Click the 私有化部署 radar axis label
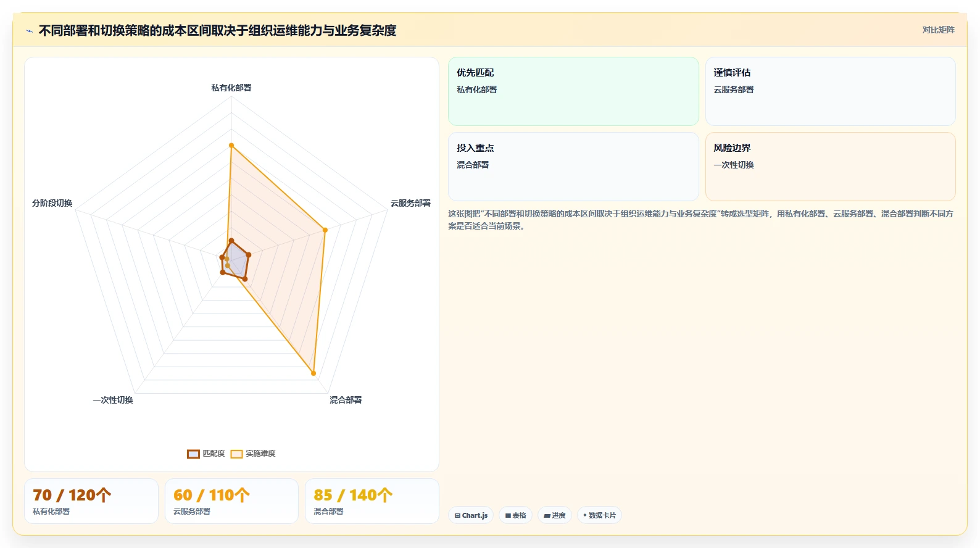Image resolution: width=980 pixels, height=548 pixels. pyautogui.click(x=231, y=88)
